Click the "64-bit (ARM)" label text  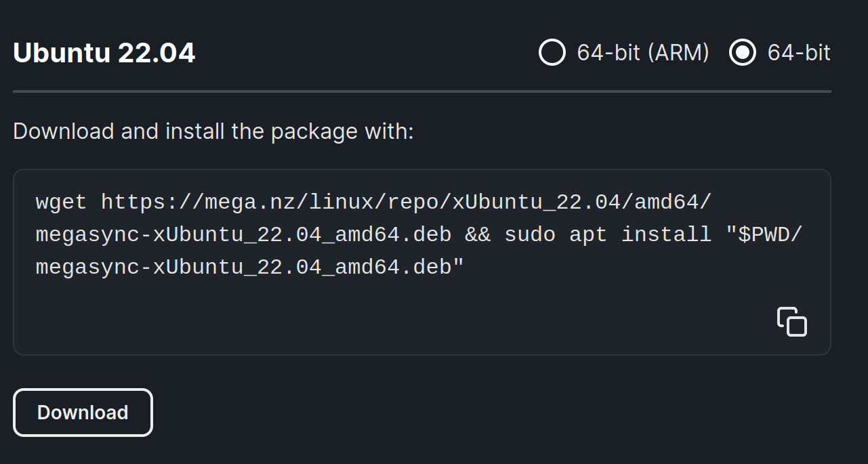click(x=642, y=52)
